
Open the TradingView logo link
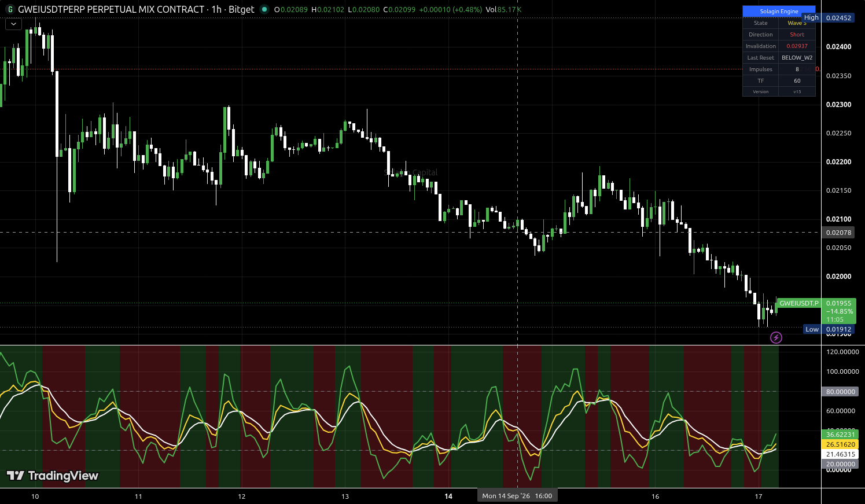tap(53, 476)
